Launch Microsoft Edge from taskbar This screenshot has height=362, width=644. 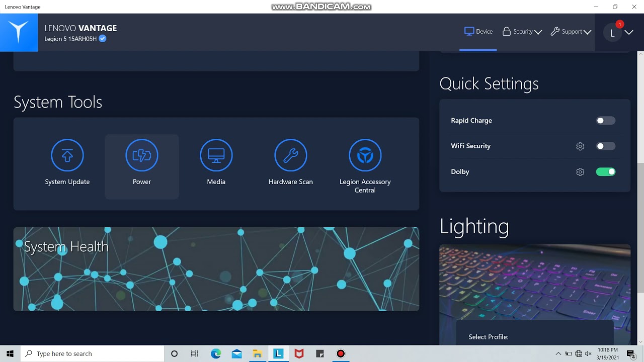tap(216, 354)
